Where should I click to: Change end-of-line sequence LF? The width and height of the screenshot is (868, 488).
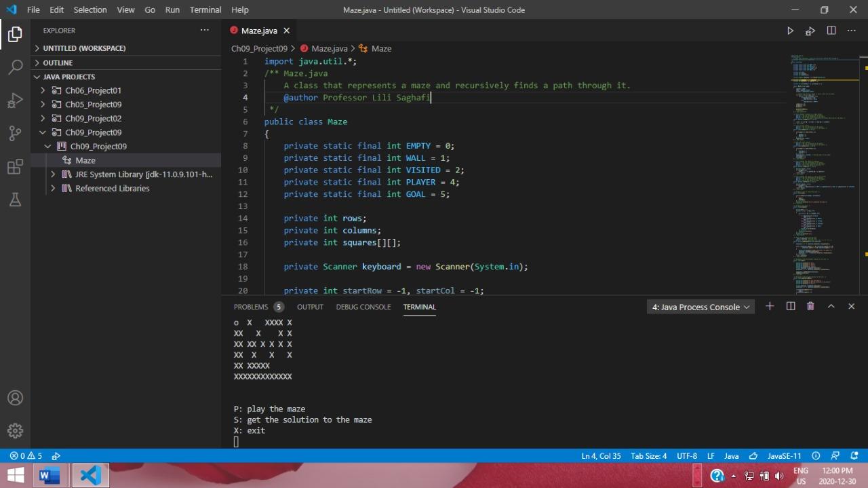tap(711, 456)
